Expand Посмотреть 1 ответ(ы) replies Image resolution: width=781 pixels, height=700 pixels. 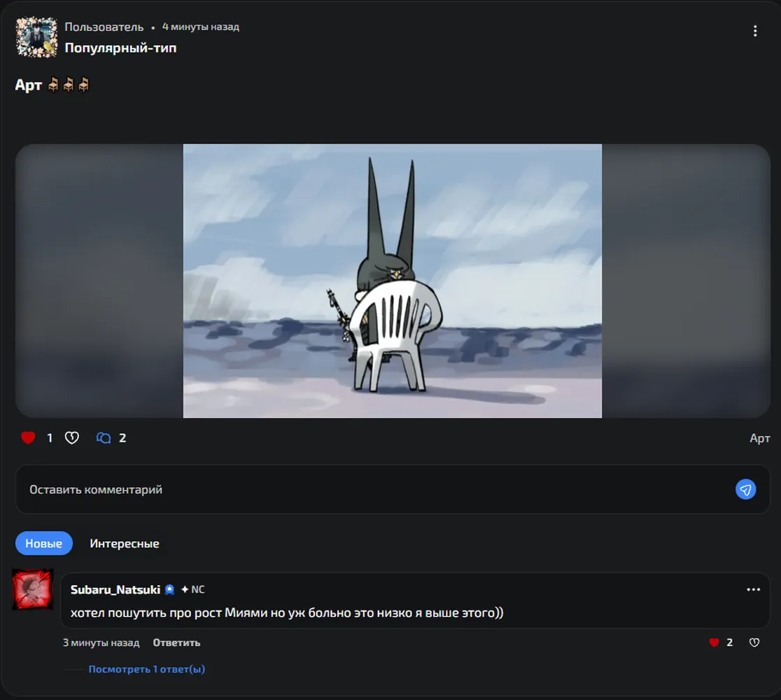[146, 669]
